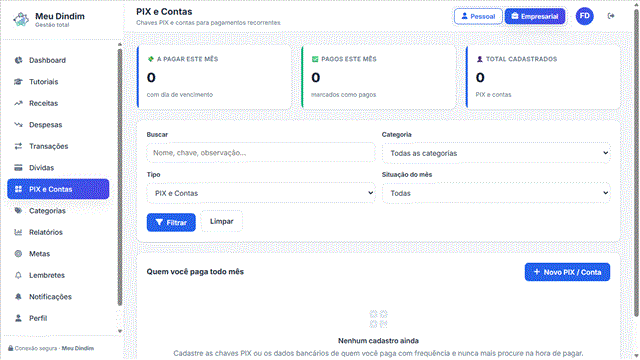This screenshot has height=360, width=640.
Task: Click the 'com dia de vencimento' caption
Action: coord(180,95)
